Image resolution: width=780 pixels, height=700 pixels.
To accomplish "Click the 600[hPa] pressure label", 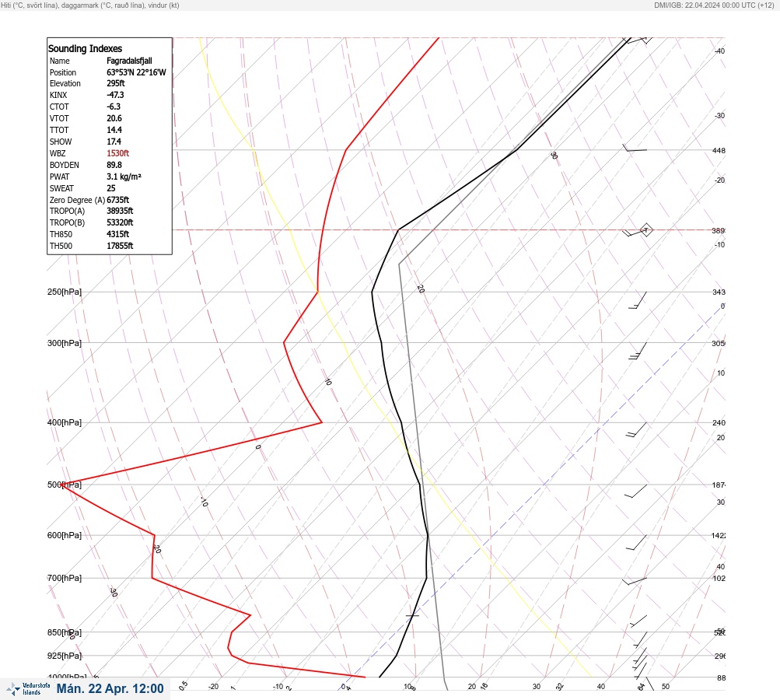I will tap(65, 535).
